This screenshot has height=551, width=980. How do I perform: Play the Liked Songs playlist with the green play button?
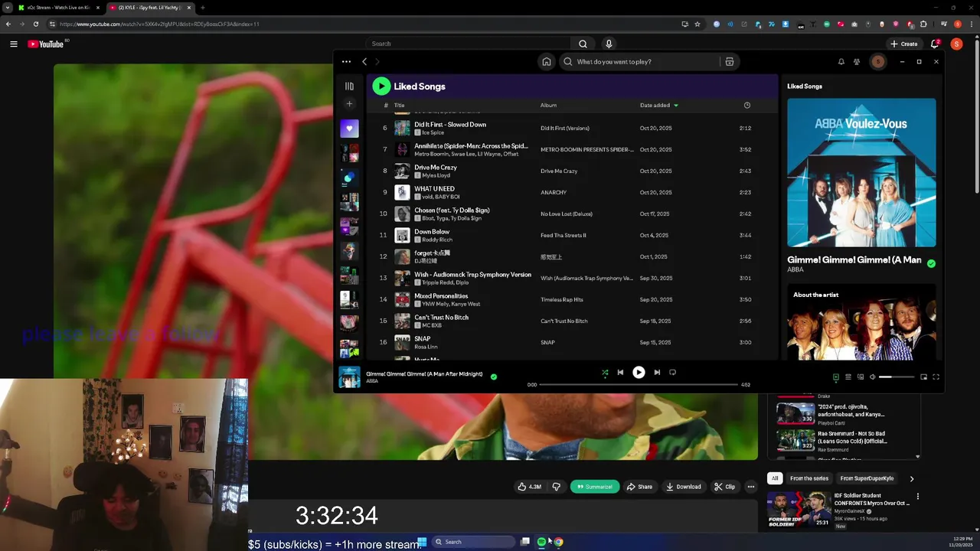pyautogui.click(x=381, y=86)
